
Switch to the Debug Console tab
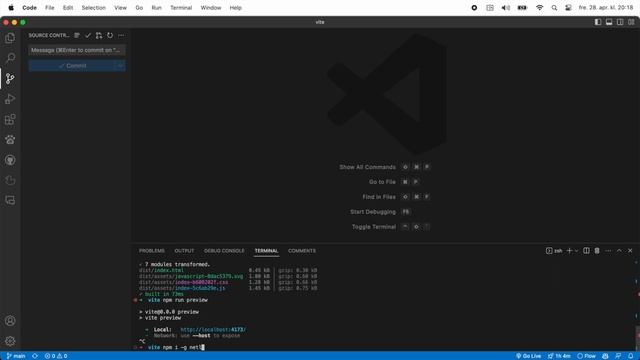click(x=224, y=251)
